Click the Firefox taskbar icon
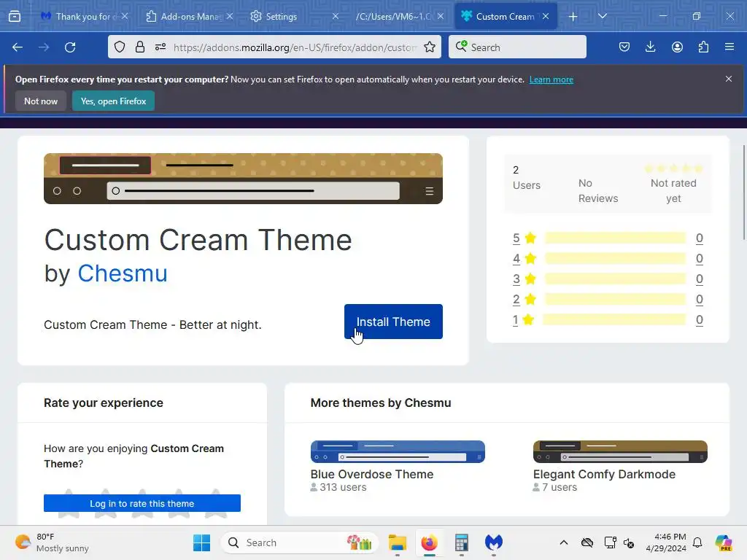The height and width of the screenshot is (560, 747). pos(429,542)
